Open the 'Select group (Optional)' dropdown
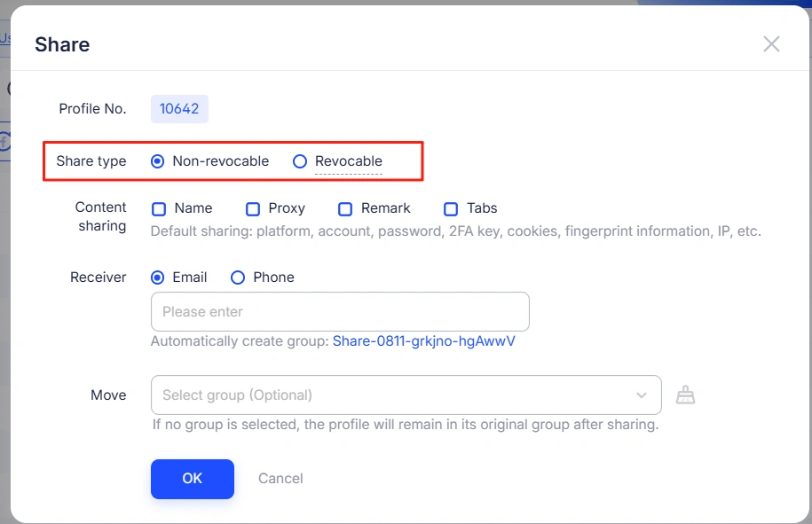 point(406,395)
